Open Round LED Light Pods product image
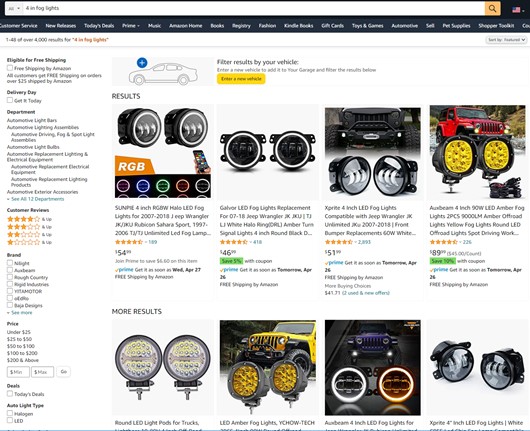This screenshot has width=530, height=431. point(163,367)
